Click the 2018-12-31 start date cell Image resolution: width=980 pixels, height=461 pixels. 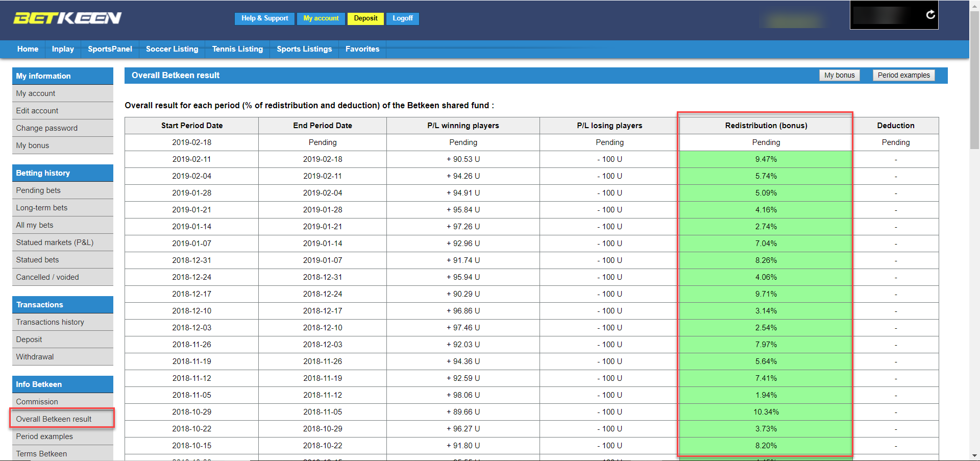[x=192, y=260]
